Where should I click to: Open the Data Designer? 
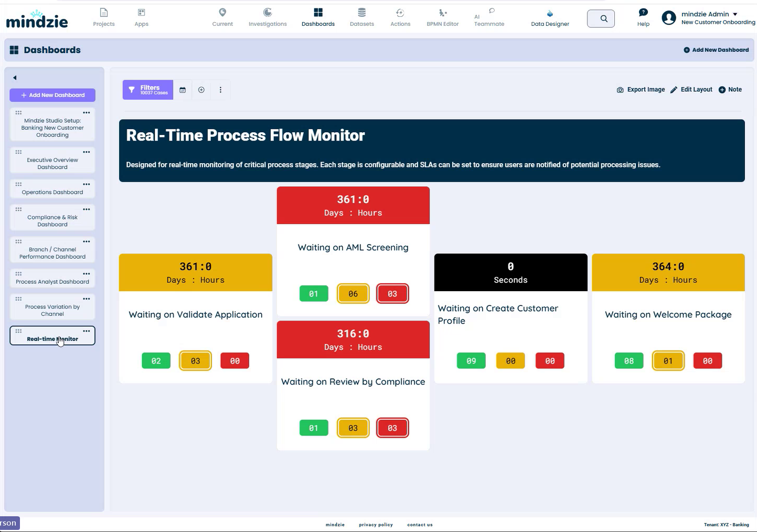point(550,17)
